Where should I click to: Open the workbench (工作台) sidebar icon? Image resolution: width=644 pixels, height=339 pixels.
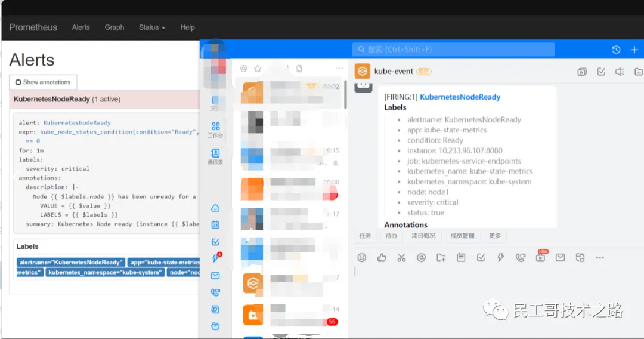215,130
